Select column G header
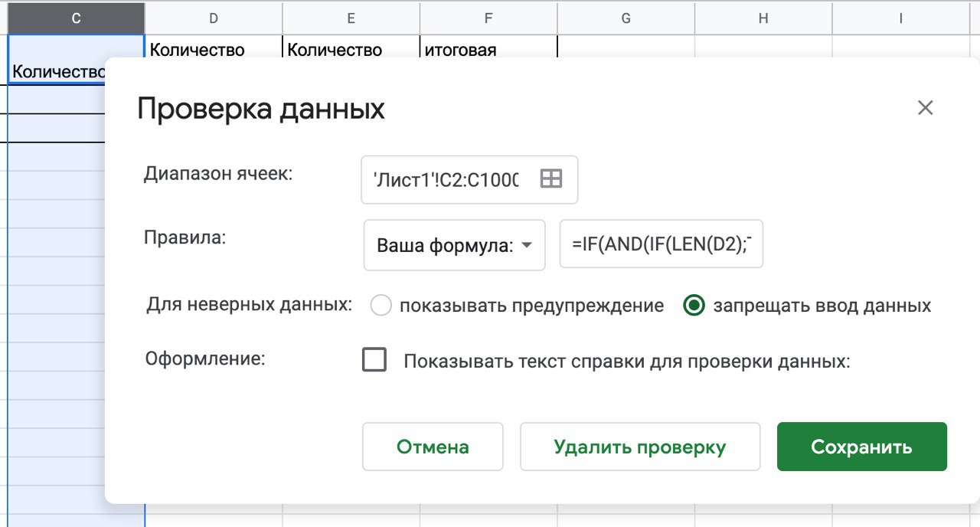Viewport: 980px width, 527px height. pos(626,18)
